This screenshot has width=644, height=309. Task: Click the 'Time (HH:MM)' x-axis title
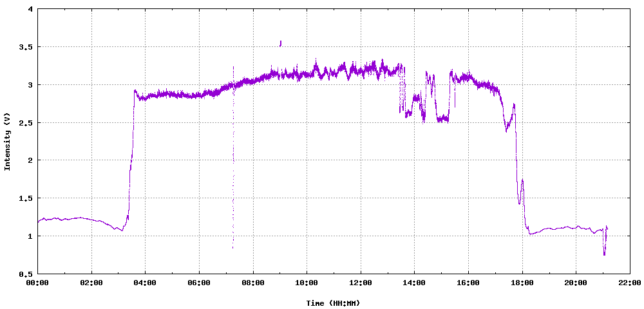[x=333, y=303]
